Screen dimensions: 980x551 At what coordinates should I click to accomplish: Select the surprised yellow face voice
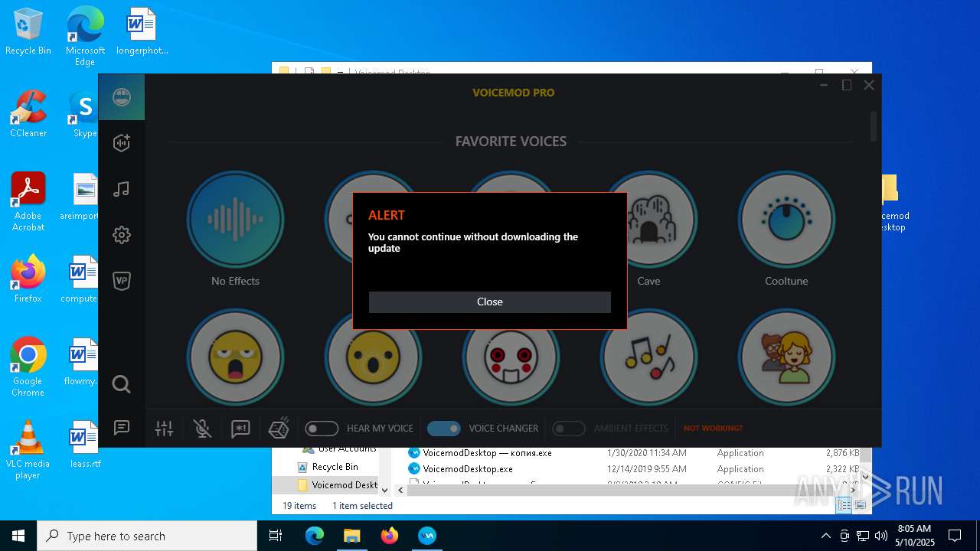click(373, 357)
